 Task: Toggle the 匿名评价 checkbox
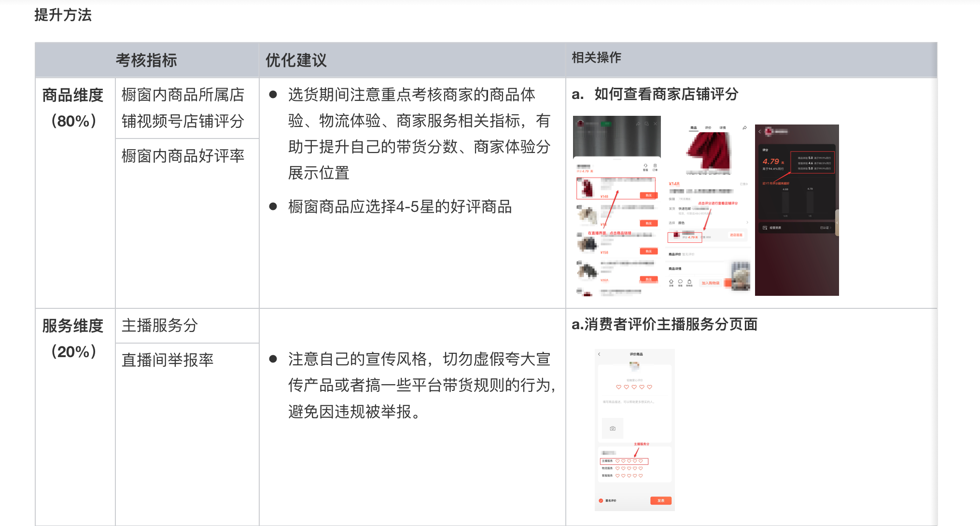pos(601,500)
